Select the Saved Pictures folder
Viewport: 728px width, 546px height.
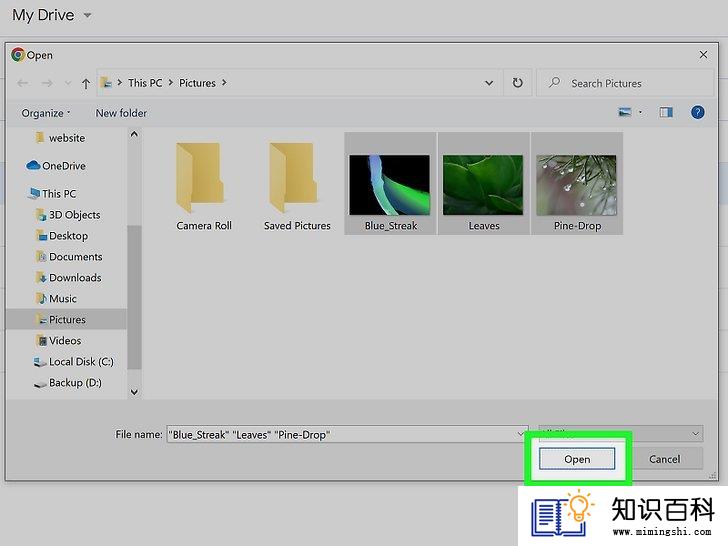297,185
